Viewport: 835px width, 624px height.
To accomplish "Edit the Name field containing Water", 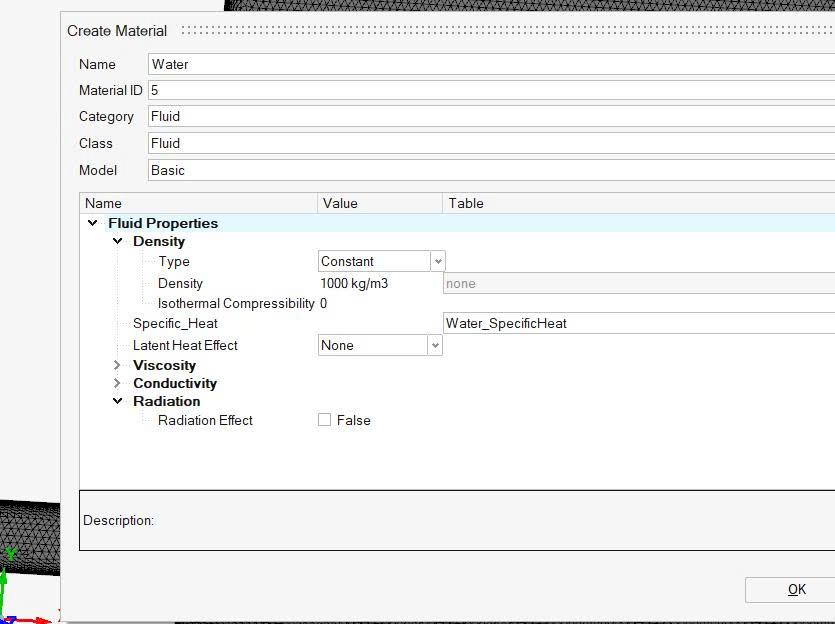I will point(491,64).
